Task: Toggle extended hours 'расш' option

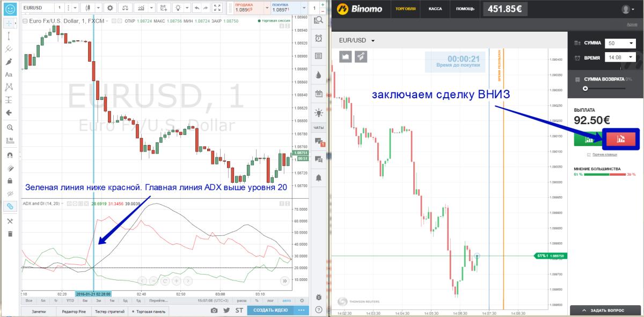Action: [242, 301]
